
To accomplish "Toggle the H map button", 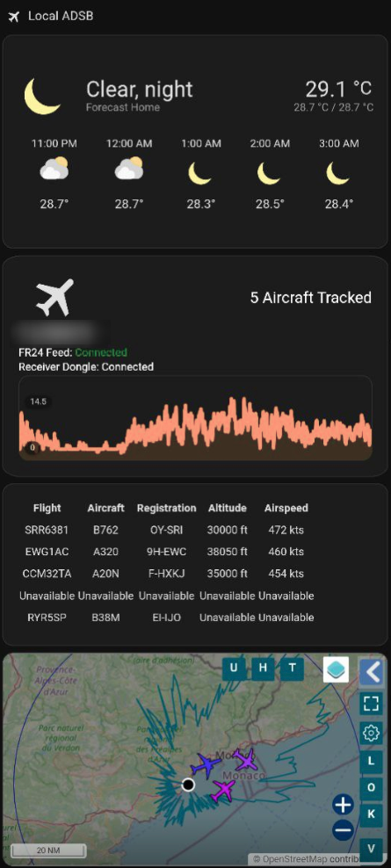I will [x=263, y=669].
